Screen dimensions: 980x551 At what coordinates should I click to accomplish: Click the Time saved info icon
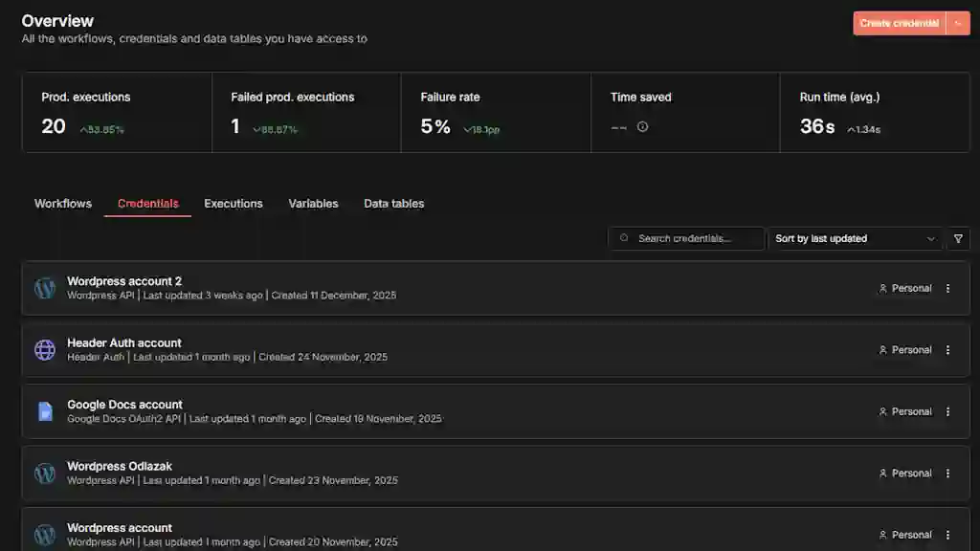642,126
